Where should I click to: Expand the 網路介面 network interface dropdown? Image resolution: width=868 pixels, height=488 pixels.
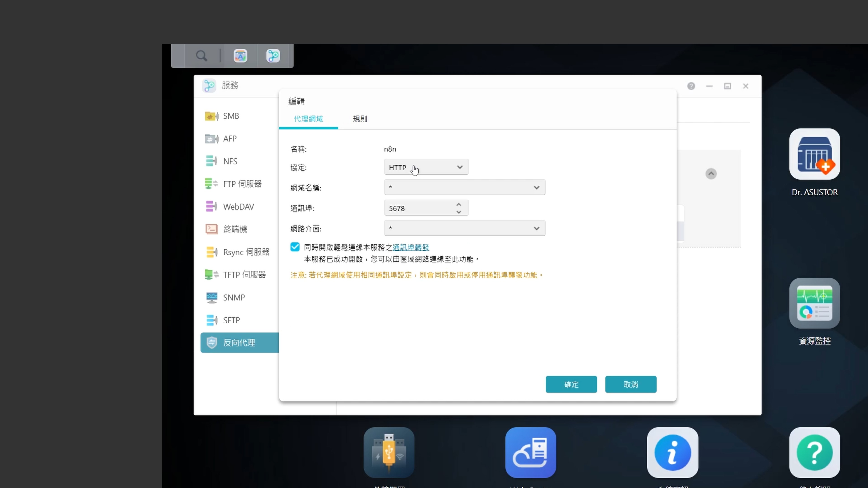[464, 228]
